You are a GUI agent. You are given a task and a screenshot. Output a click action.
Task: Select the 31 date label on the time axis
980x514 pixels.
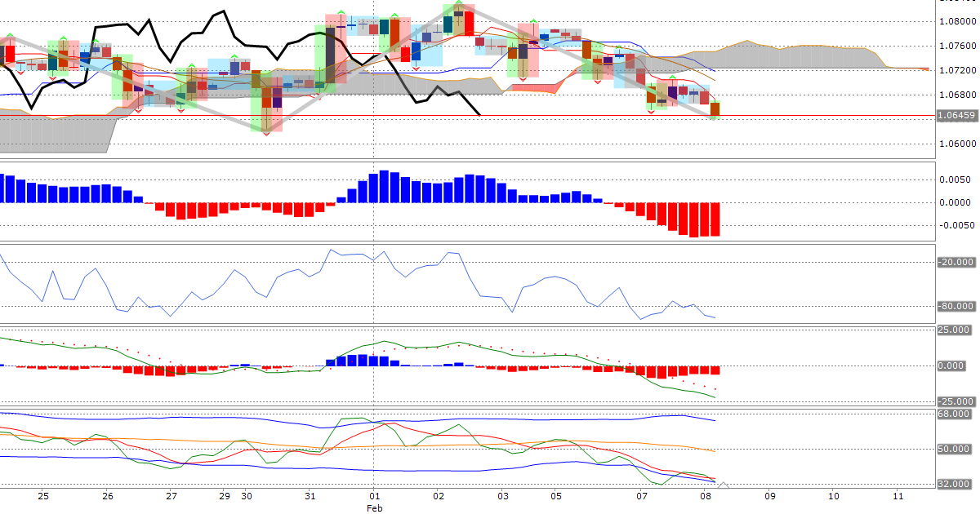310,495
